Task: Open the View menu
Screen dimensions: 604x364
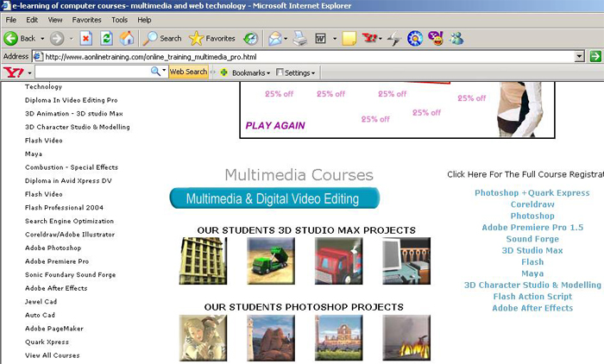Action: [x=55, y=20]
